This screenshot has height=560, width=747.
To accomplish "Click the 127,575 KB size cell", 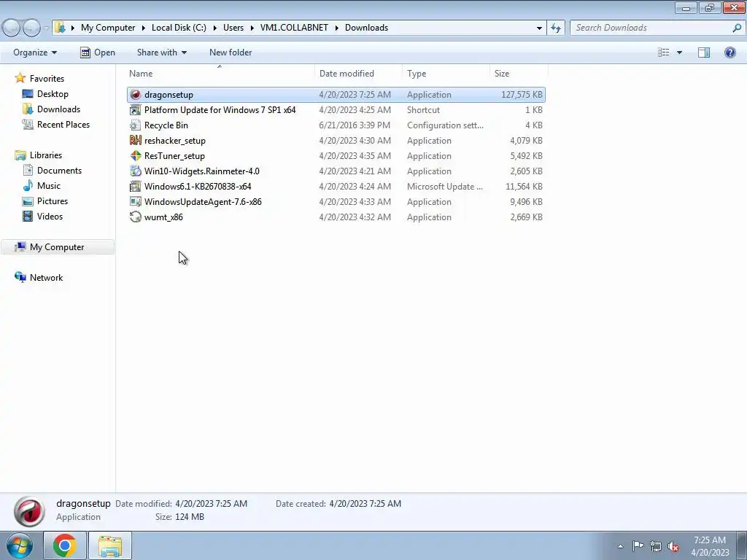I will coord(522,94).
